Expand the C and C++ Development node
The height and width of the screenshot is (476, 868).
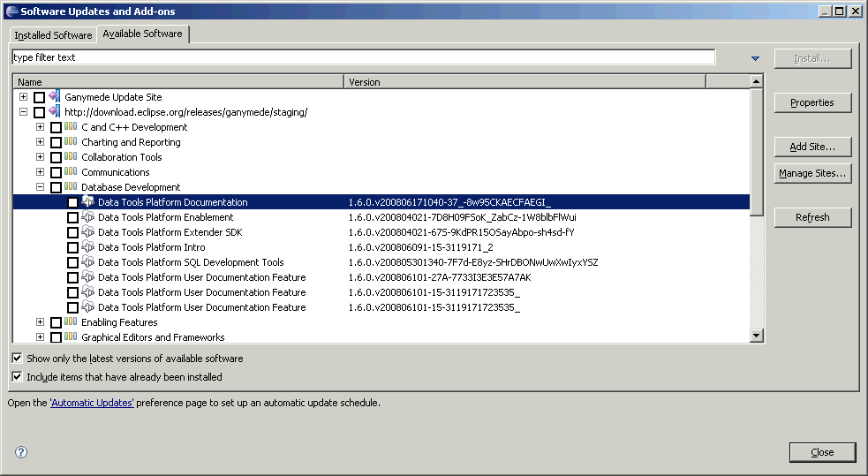[x=40, y=126]
